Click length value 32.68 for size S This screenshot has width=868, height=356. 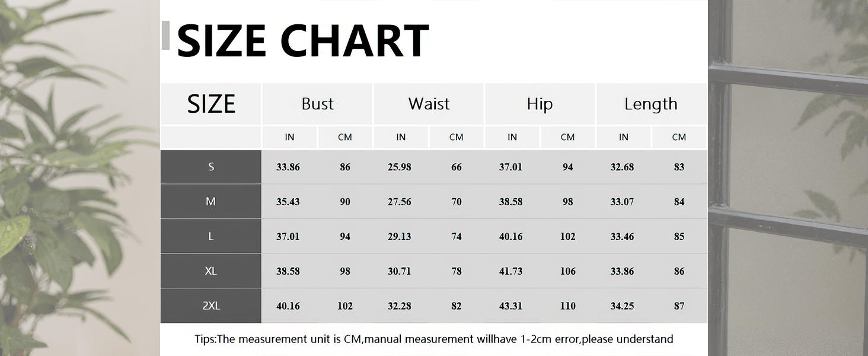click(x=622, y=167)
